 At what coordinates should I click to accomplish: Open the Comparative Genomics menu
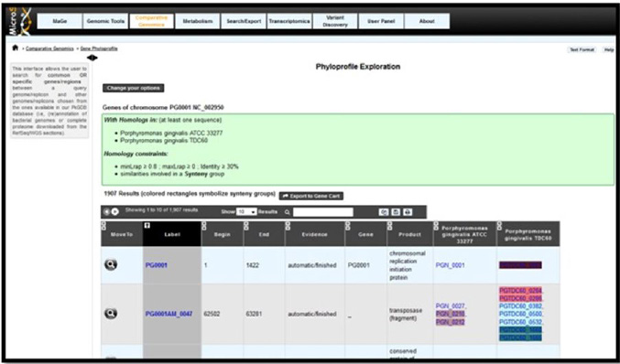pyautogui.click(x=151, y=21)
